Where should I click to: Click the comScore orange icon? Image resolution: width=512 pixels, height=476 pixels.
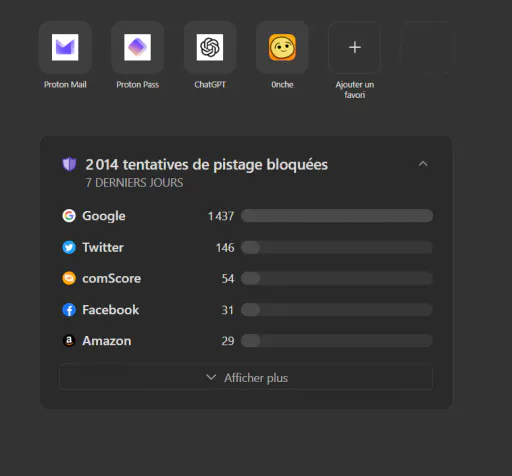click(x=69, y=278)
